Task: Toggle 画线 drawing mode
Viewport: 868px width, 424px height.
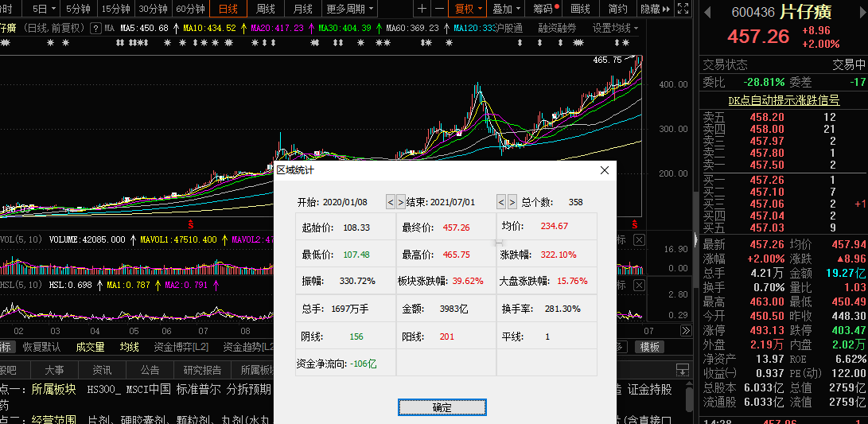Action: [581, 9]
